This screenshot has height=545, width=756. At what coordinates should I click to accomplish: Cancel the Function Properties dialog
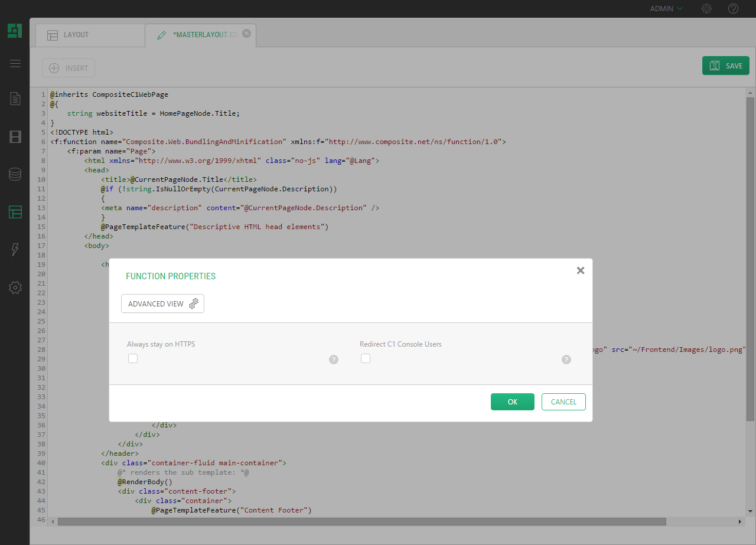[563, 402]
